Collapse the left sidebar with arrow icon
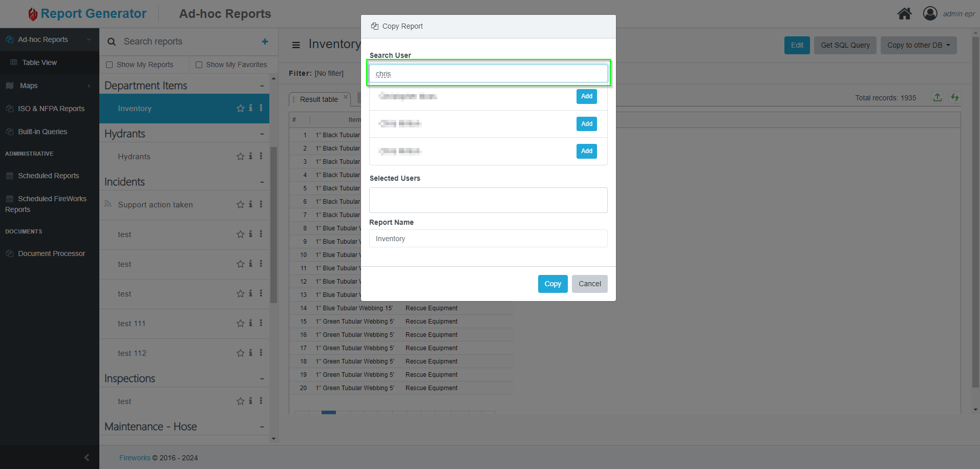Screen dimensions: 980x469 click(87, 457)
